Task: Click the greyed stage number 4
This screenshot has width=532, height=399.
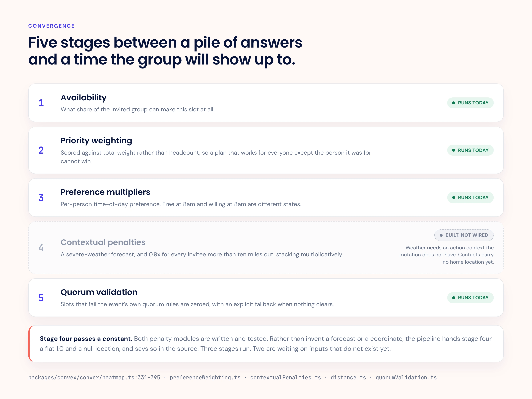Action: 41,248
